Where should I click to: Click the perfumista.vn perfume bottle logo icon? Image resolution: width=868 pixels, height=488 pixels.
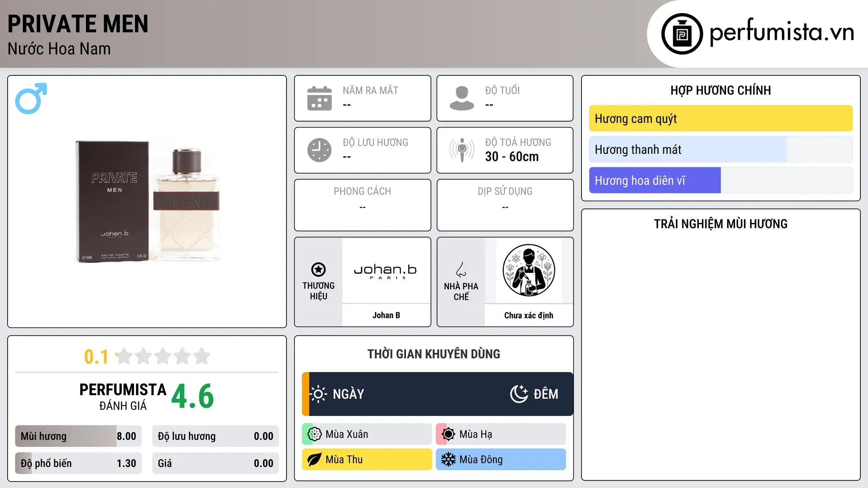(682, 34)
